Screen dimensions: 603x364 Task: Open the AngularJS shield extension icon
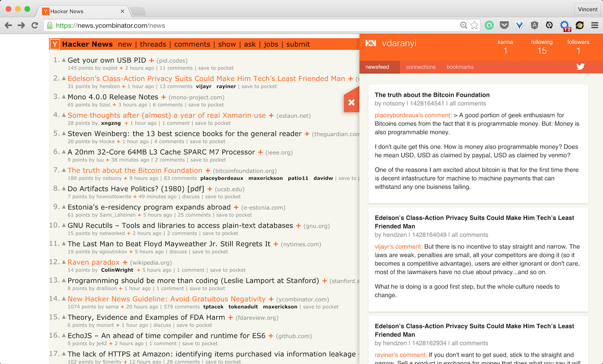[534, 25]
